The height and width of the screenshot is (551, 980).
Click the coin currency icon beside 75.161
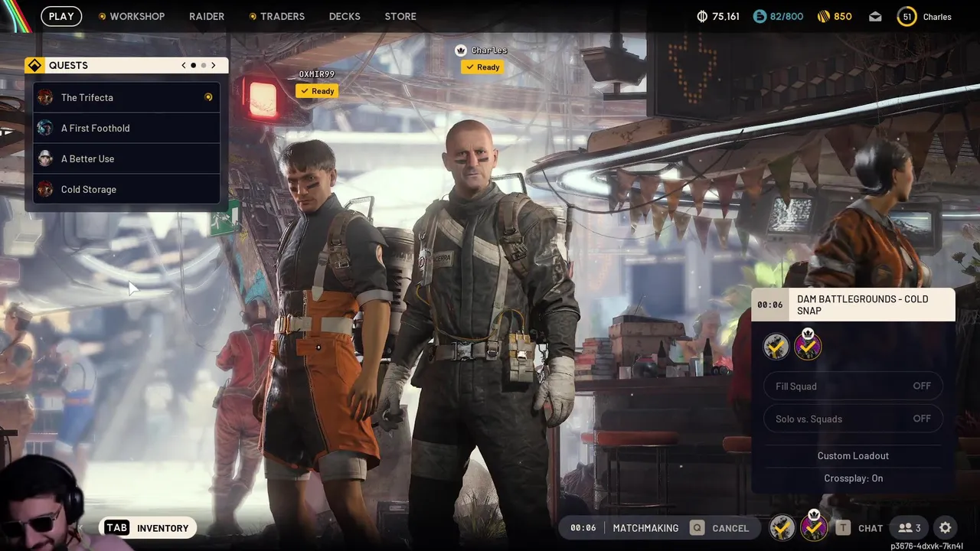point(702,16)
